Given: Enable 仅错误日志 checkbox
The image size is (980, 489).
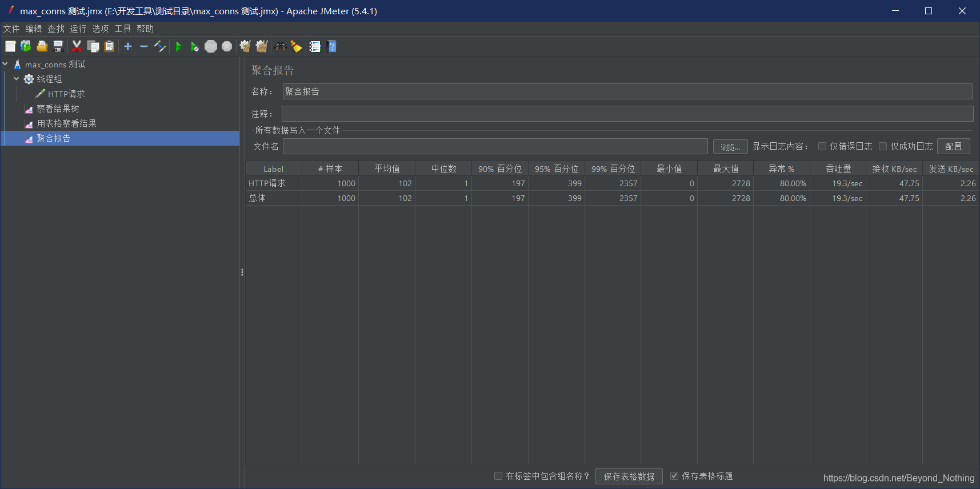Looking at the screenshot, I should [x=822, y=146].
